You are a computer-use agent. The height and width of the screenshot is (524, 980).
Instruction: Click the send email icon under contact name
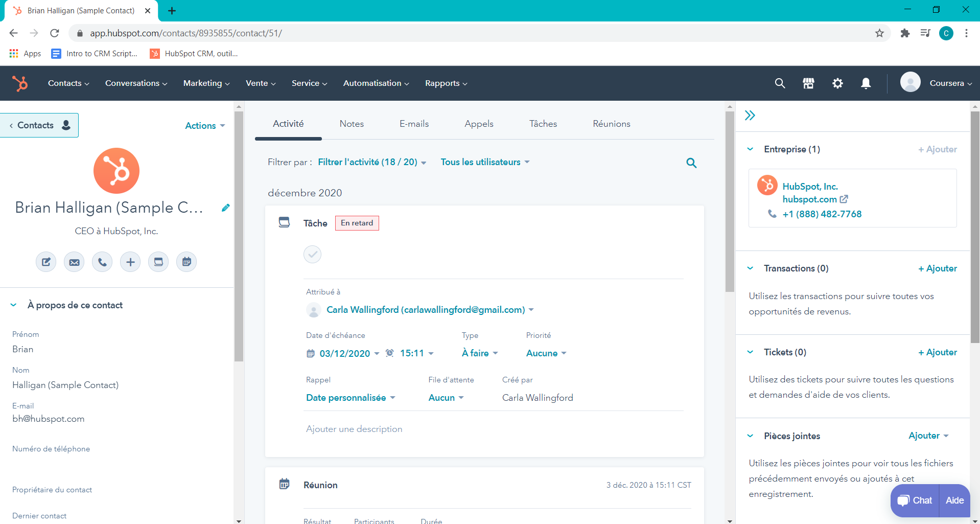click(x=74, y=262)
